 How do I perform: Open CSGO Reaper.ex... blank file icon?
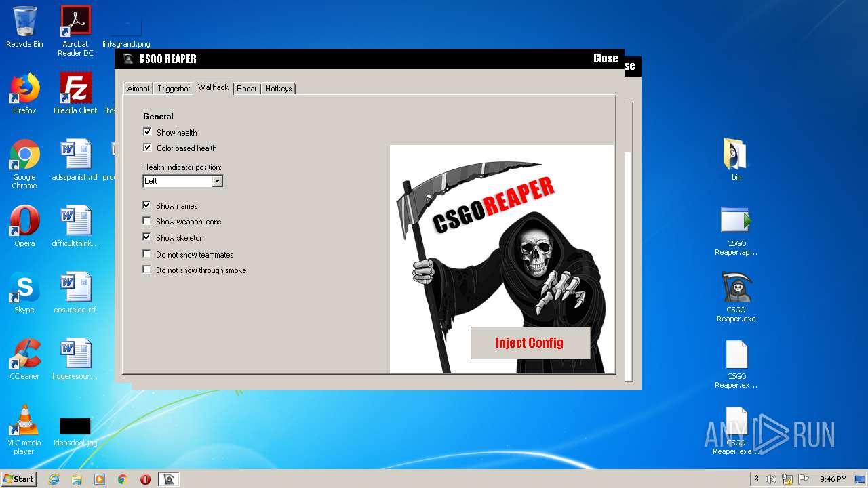coord(736,364)
